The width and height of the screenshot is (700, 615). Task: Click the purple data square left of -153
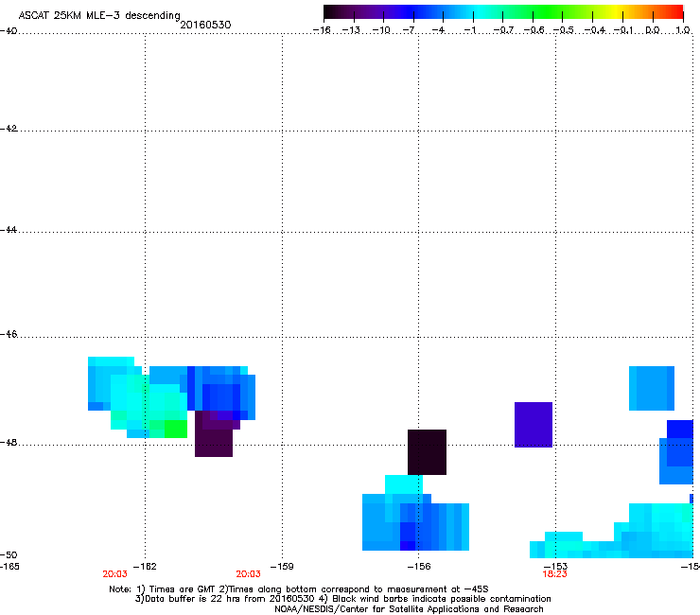pyautogui.click(x=534, y=425)
